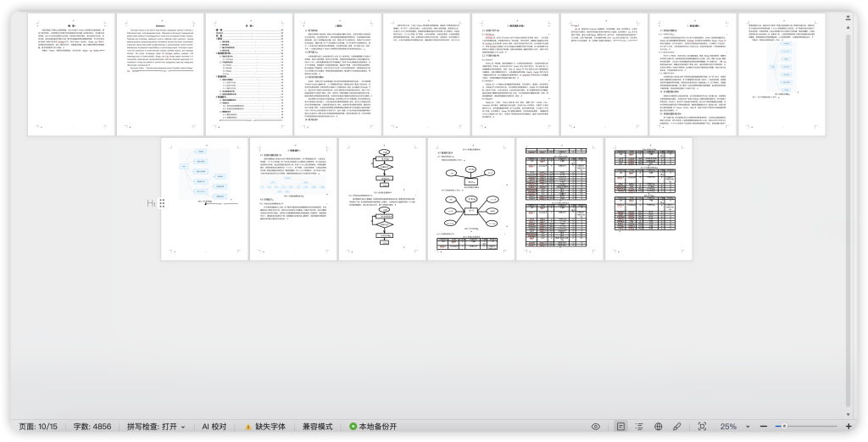Click 本地备份开 status text
The height and width of the screenshot is (442, 868).
point(378,427)
